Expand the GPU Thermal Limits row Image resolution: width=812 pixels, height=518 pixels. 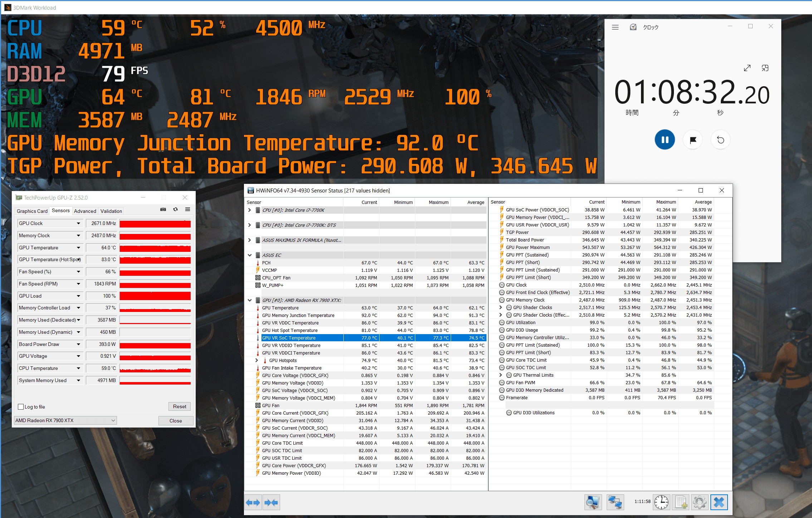[x=501, y=375]
